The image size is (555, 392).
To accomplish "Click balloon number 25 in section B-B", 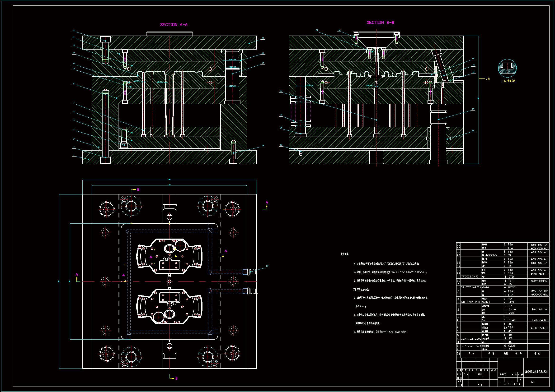I will [473, 109].
